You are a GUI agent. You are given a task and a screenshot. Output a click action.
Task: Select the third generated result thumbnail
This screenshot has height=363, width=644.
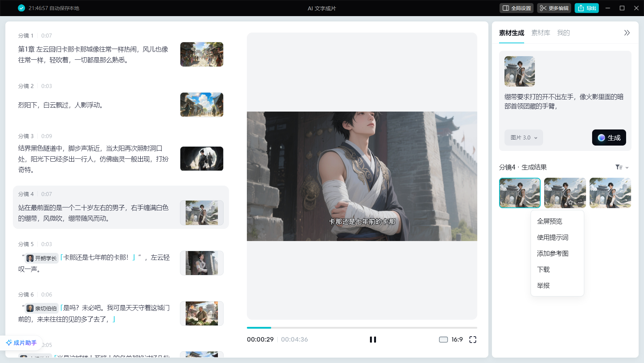(x=610, y=193)
